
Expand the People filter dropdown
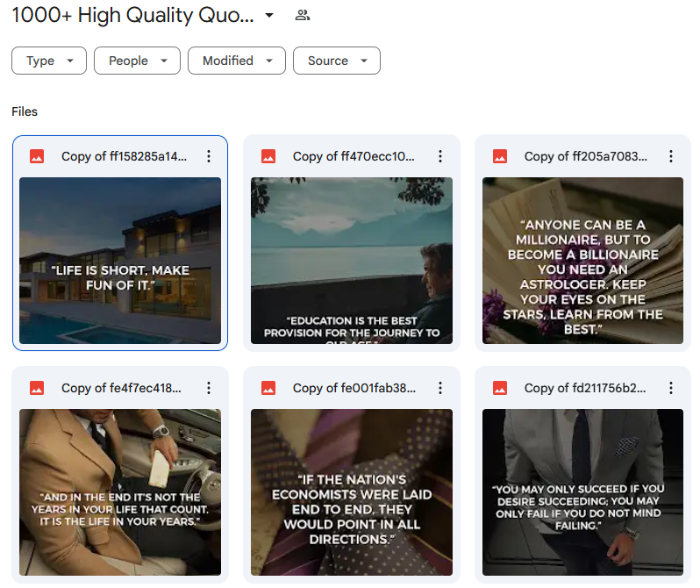click(137, 61)
